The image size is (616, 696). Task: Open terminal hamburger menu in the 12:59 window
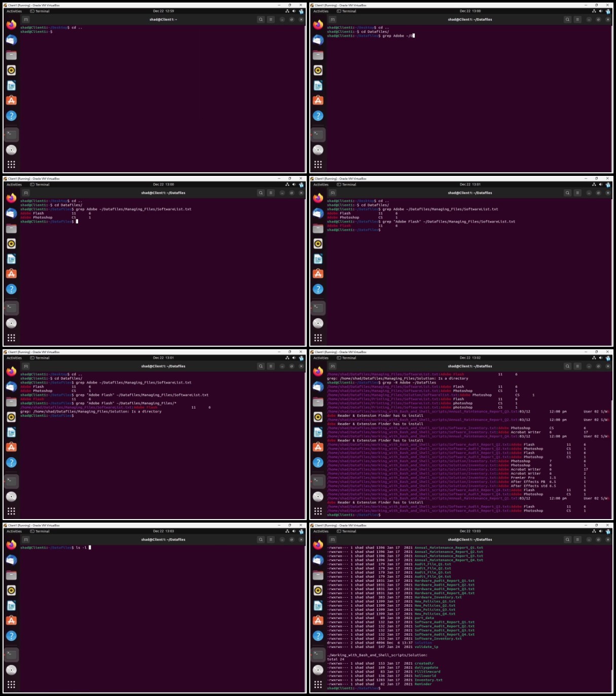(x=271, y=19)
